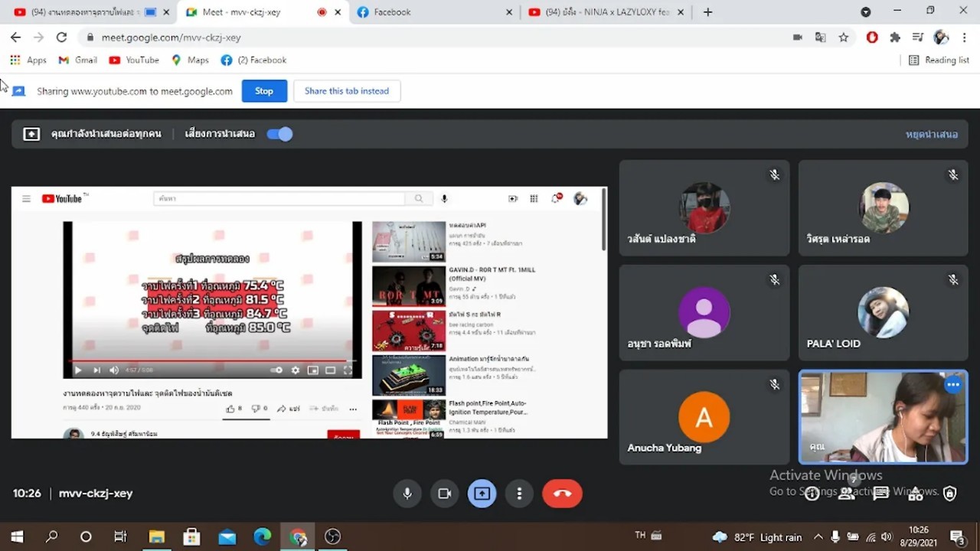Turn off the camera in call controls

click(444, 494)
